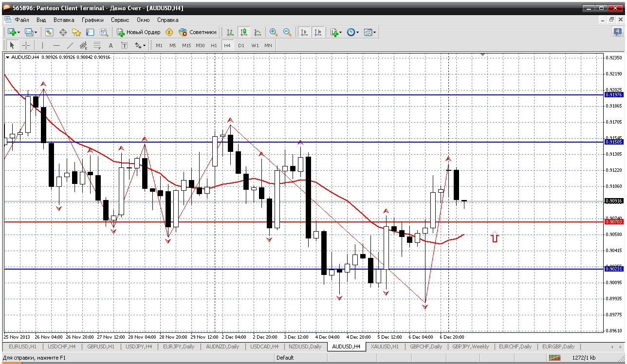Switch chart to candlestick style
Viewport: 627px width, 364px height.
(244, 32)
